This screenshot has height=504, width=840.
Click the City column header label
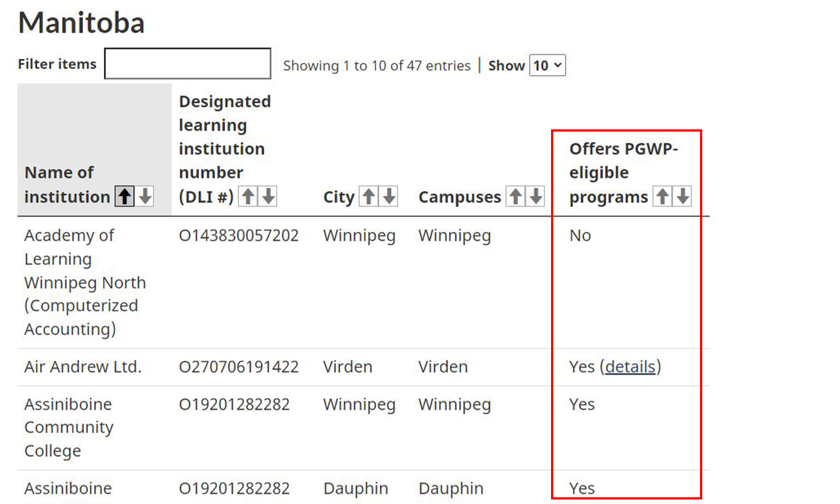338,197
